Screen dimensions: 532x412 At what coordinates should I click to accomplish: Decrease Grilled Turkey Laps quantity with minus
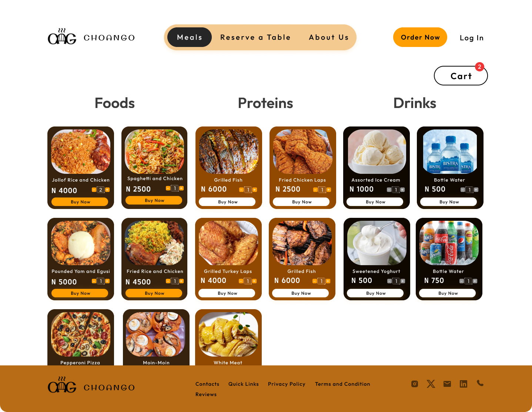[x=241, y=281]
